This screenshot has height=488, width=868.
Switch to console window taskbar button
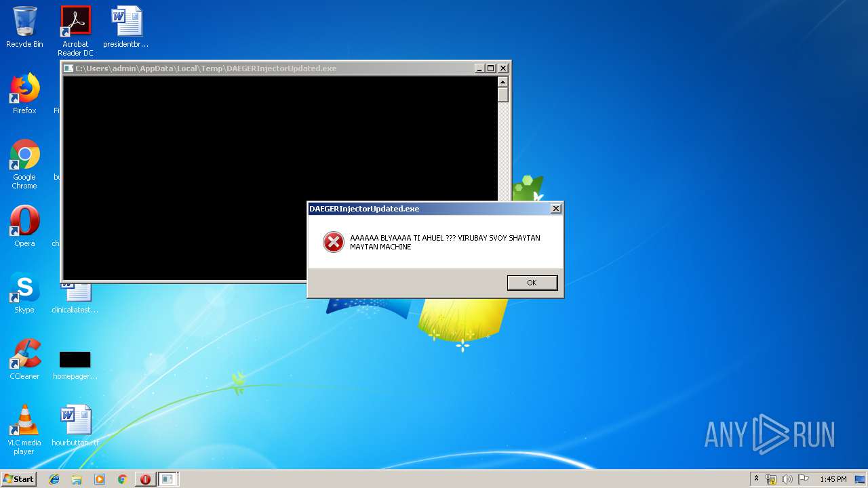tap(167, 479)
